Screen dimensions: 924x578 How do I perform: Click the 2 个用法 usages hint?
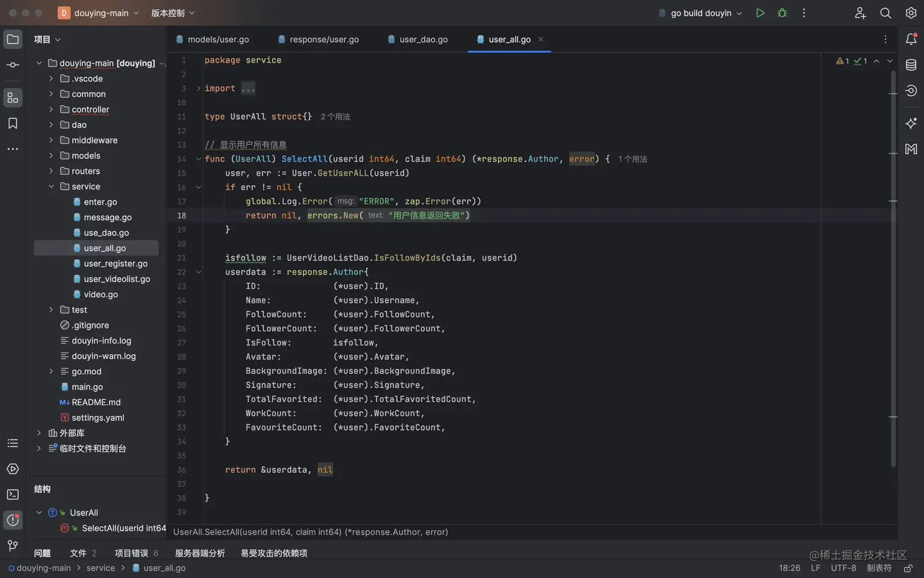click(x=335, y=117)
